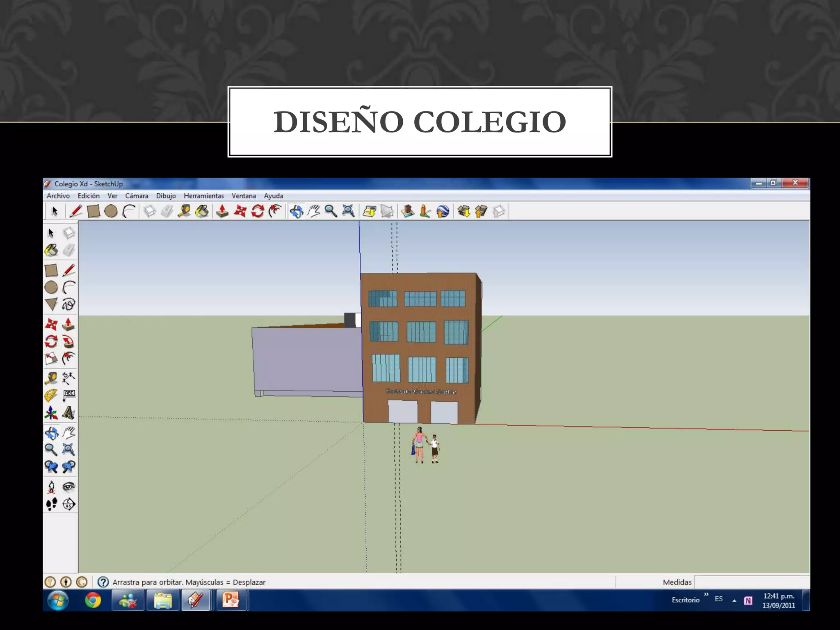This screenshot has height=630, width=840.
Task: Open PowerPoint from the taskbar
Action: tap(231, 600)
